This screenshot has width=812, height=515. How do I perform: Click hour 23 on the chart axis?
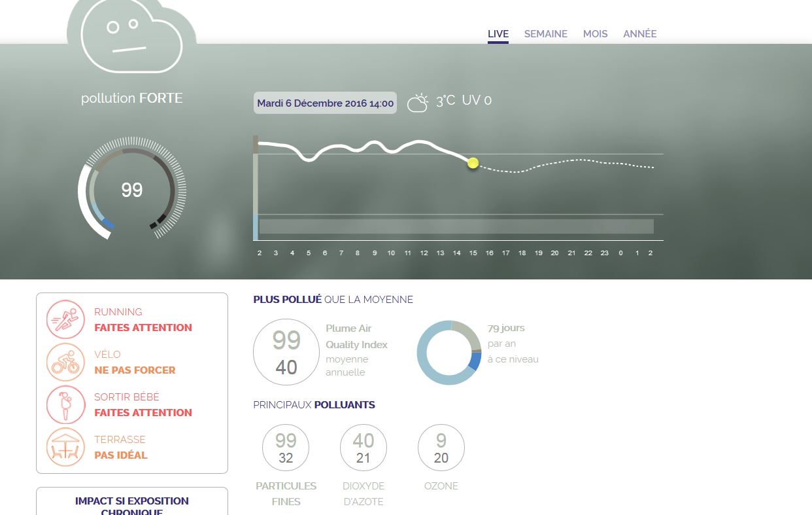coord(604,253)
